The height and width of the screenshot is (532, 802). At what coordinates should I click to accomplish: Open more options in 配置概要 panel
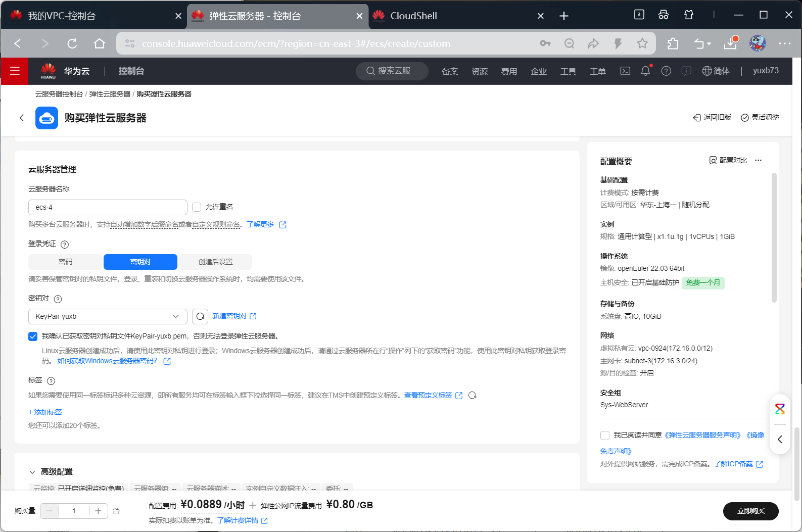point(758,160)
